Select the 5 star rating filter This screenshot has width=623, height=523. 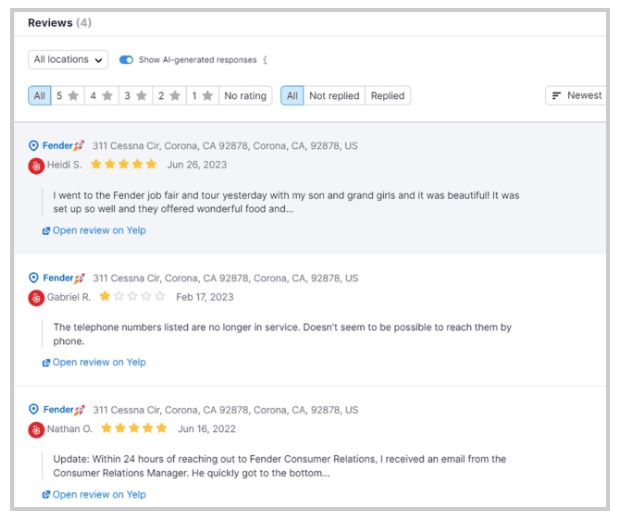click(x=66, y=96)
